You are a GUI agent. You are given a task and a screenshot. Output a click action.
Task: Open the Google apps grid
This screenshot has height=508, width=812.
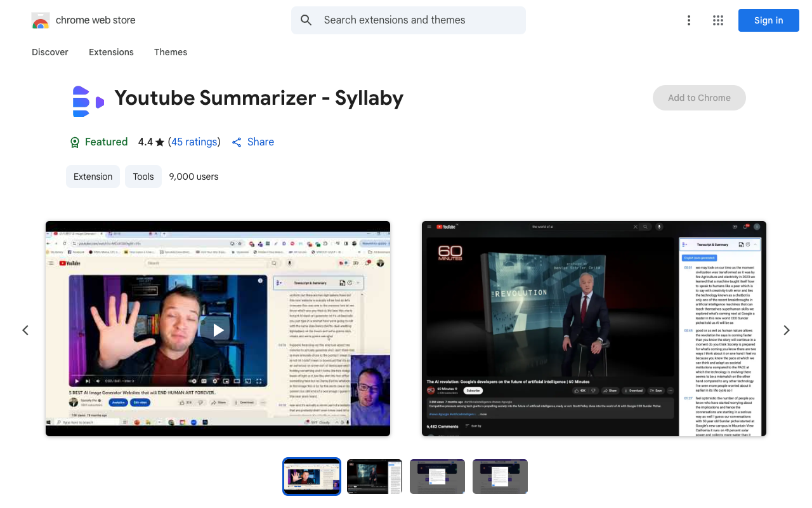[718, 20]
